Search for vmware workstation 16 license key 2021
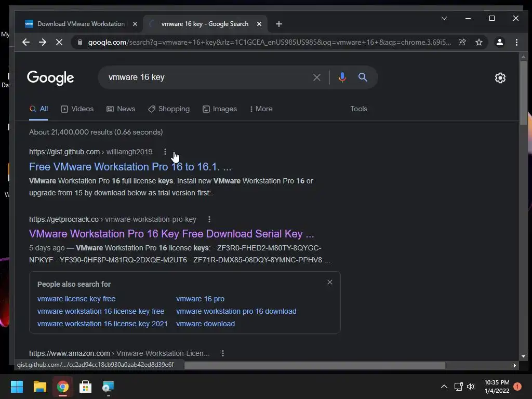Image resolution: width=532 pixels, height=399 pixels. click(x=102, y=324)
